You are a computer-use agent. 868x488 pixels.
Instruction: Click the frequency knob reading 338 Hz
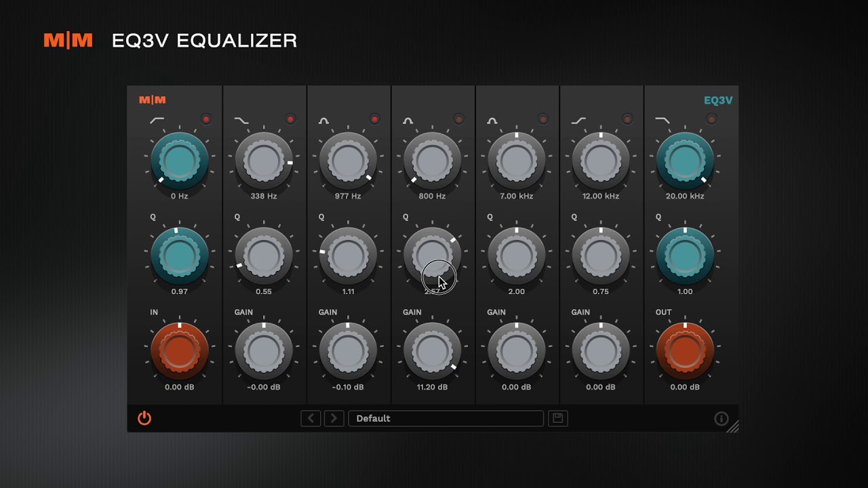click(x=264, y=161)
